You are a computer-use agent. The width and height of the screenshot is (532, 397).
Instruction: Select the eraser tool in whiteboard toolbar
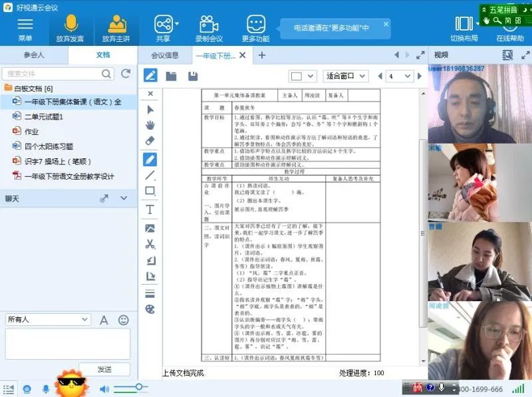point(150,141)
